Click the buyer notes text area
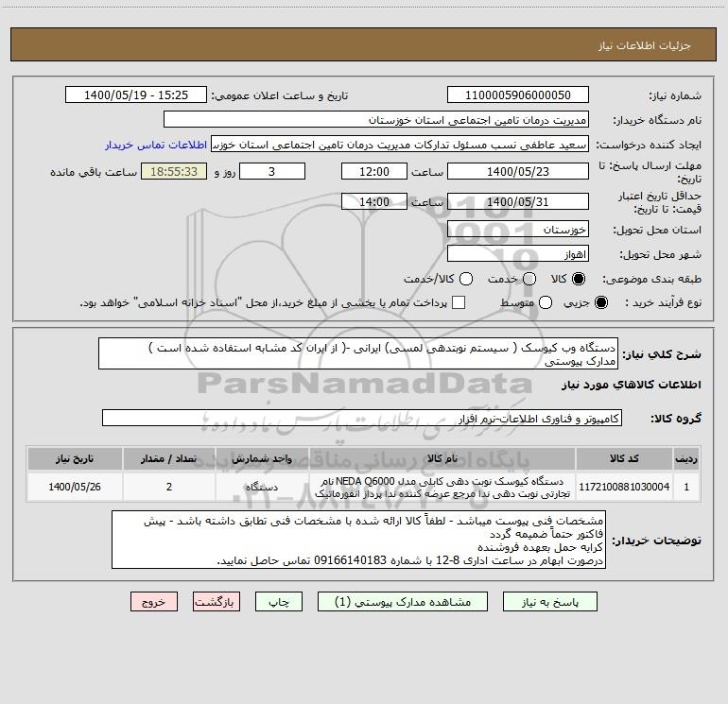This screenshot has height=704, width=728. (x=358, y=540)
